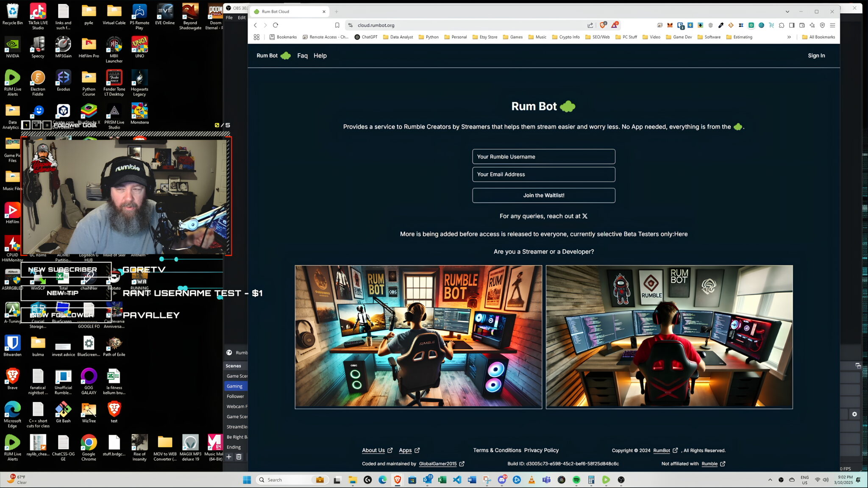Open the Edit menu in OBS
868x488 pixels.
coord(241,17)
